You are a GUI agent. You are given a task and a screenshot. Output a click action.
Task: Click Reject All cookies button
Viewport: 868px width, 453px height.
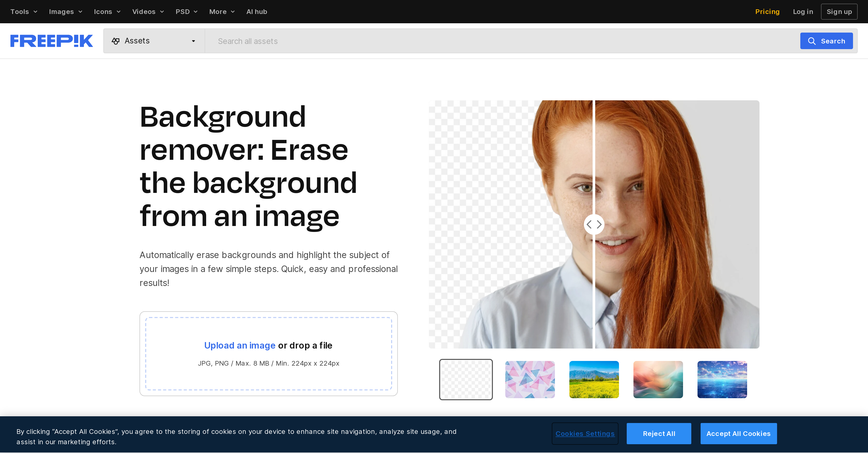tap(658, 433)
